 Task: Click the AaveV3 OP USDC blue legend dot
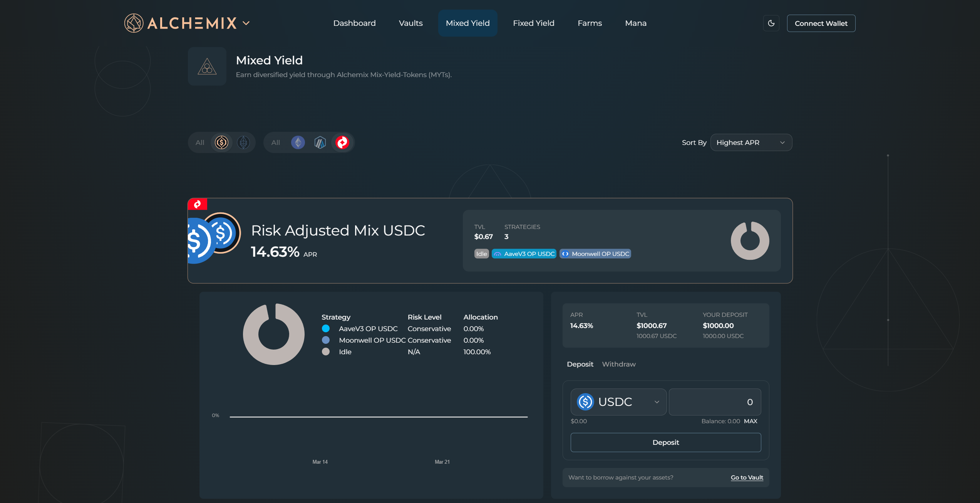[x=326, y=329]
